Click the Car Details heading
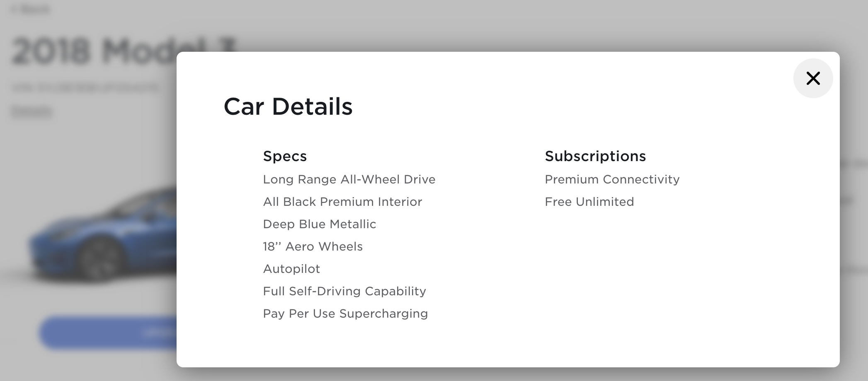The width and height of the screenshot is (868, 381). pos(288,106)
